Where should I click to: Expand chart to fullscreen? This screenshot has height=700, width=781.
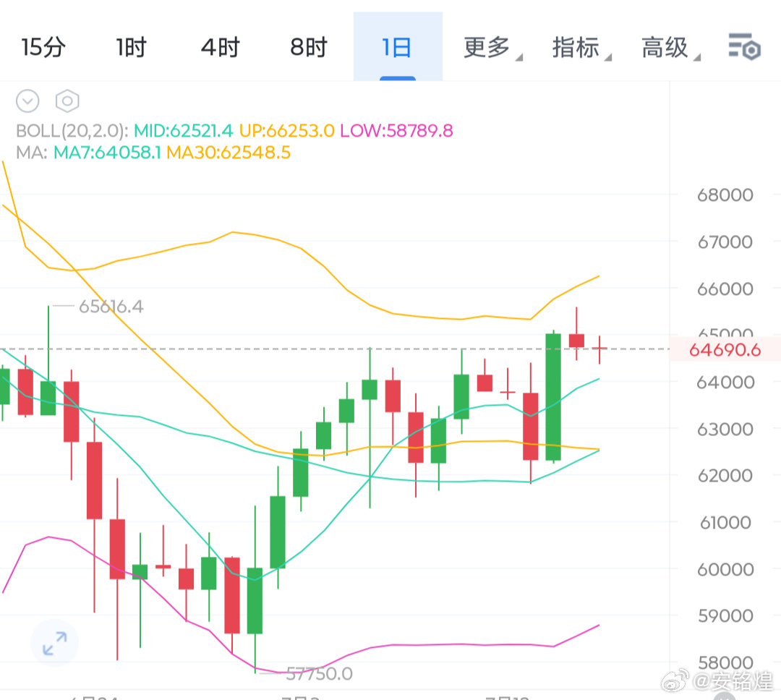(54, 643)
